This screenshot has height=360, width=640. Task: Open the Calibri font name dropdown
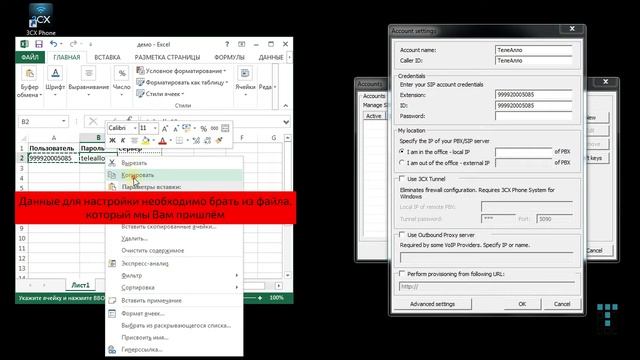135,129
